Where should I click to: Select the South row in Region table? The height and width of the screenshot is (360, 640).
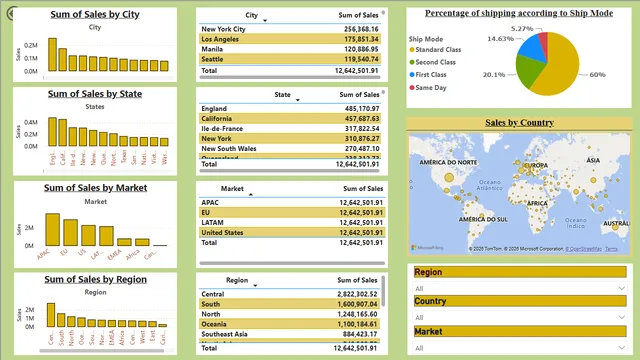click(290, 304)
